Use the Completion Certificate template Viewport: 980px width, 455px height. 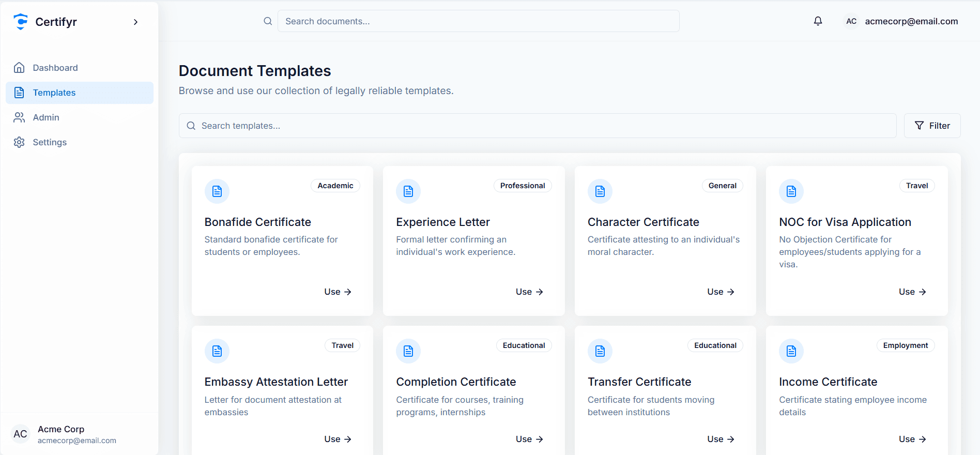pos(529,439)
